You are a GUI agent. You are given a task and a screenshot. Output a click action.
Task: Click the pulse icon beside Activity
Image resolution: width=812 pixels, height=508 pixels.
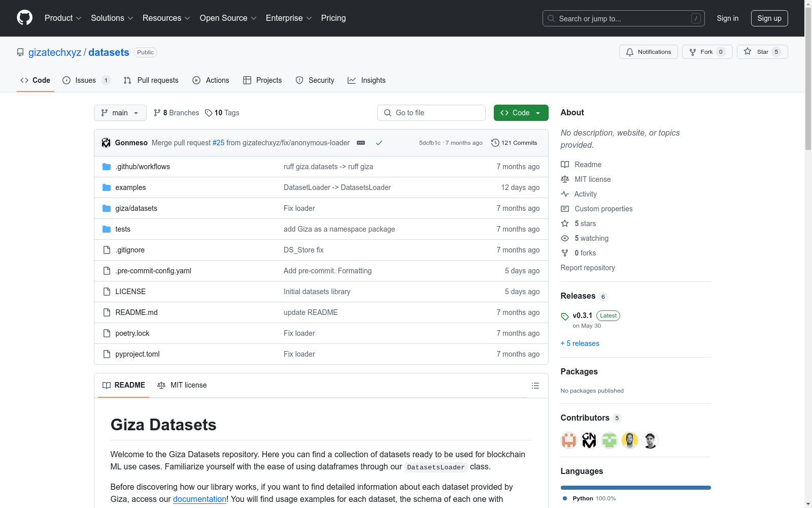point(565,194)
